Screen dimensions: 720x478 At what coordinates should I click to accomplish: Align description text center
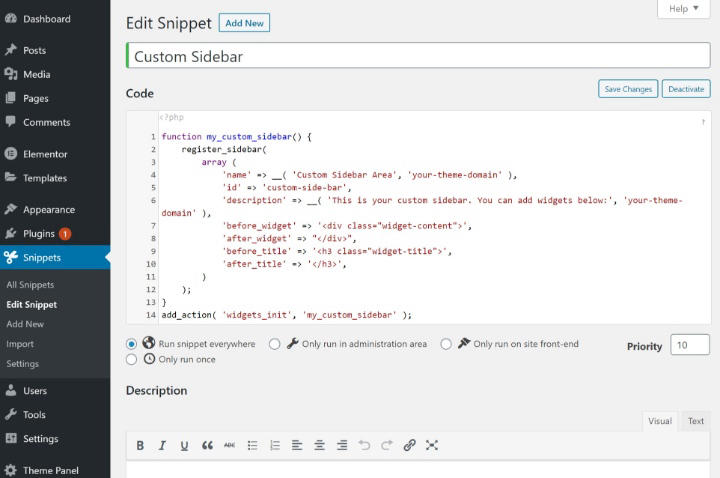coord(320,445)
